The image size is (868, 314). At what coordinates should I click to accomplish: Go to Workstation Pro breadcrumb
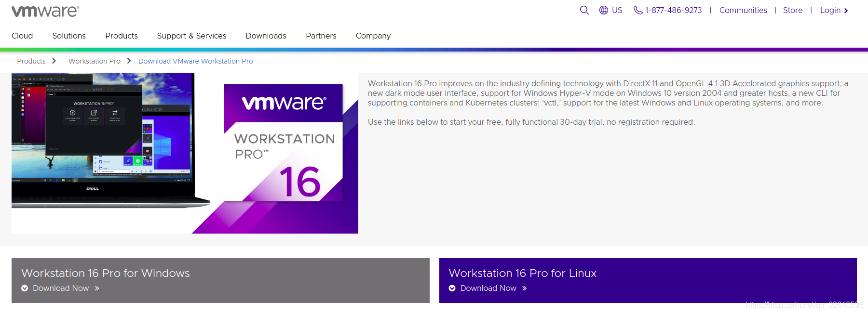coord(95,61)
